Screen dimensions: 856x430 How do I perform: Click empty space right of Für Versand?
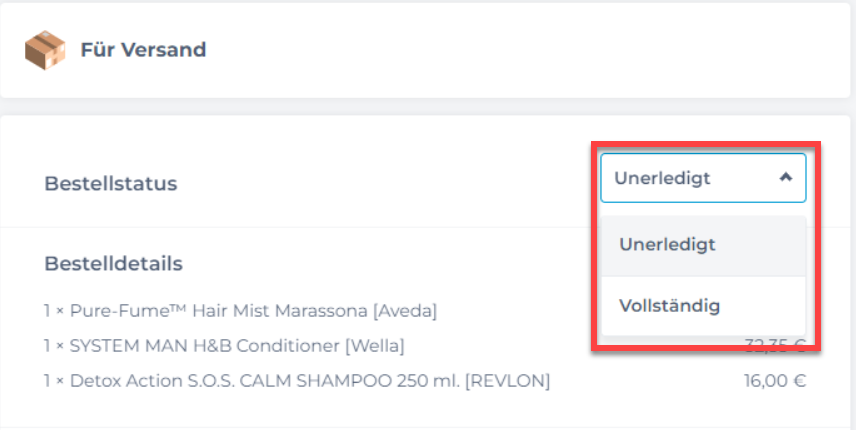(524, 50)
